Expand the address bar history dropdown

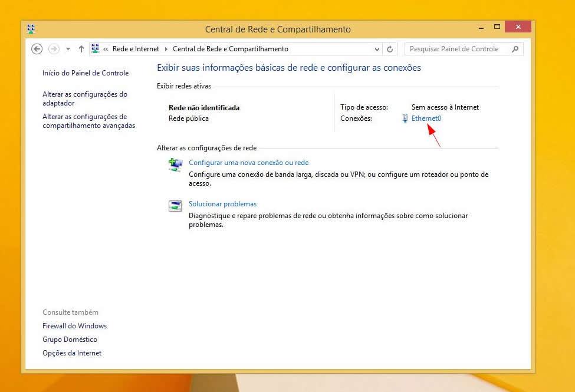(377, 49)
